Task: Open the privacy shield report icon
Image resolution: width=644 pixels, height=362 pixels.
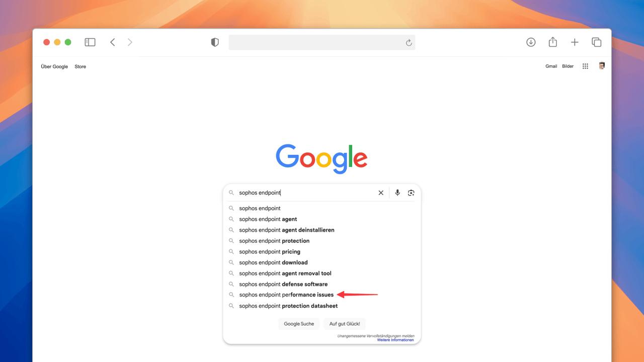Action: pyautogui.click(x=215, y=42)
